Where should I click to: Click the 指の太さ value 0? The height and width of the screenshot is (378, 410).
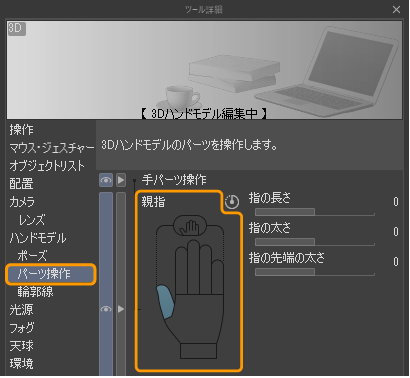pos(395,232)
